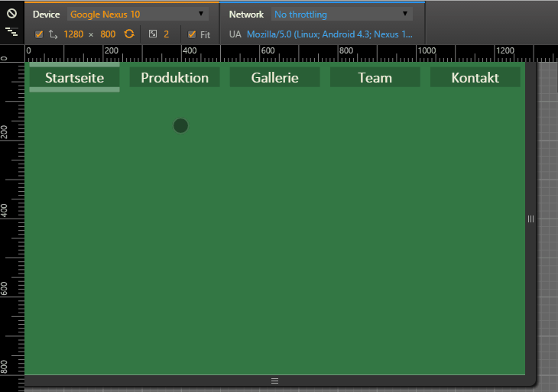Open the media queries bars icon
The height and width of the screenshot is (392, 558).
pos(11,32)
